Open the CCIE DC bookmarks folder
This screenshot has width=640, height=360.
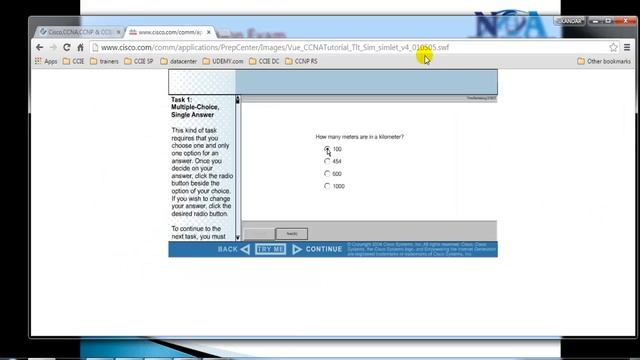point(264,61)
